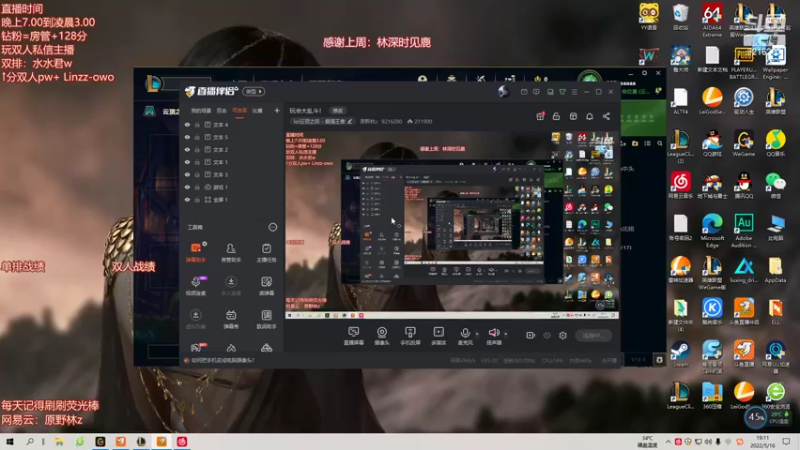The width and height of the screenshot is (800, 450).
Task: Open taskbar search magnifier
Action: pos(30,442)
